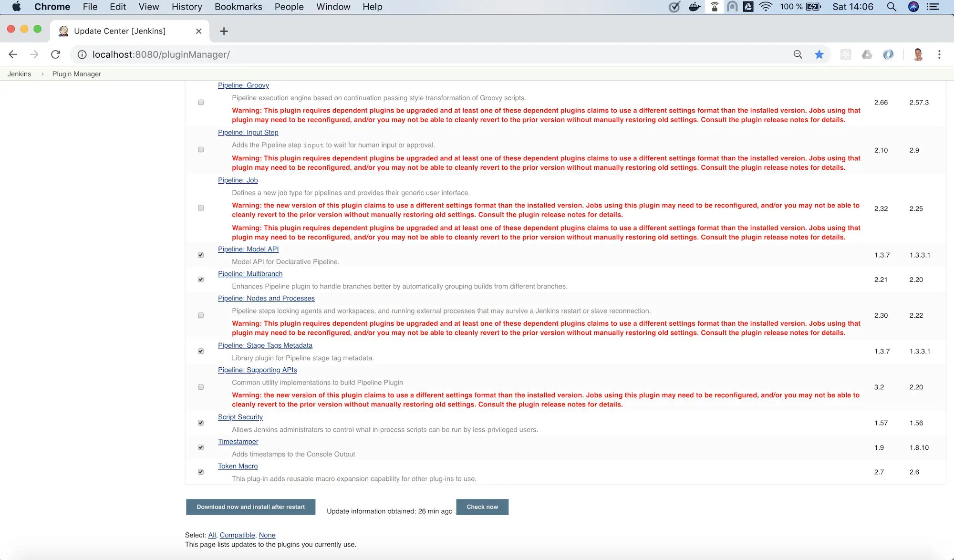This screenshot has height=560, width=954.
Task: Select Compatible plugins link
Action: click(237, 535)
